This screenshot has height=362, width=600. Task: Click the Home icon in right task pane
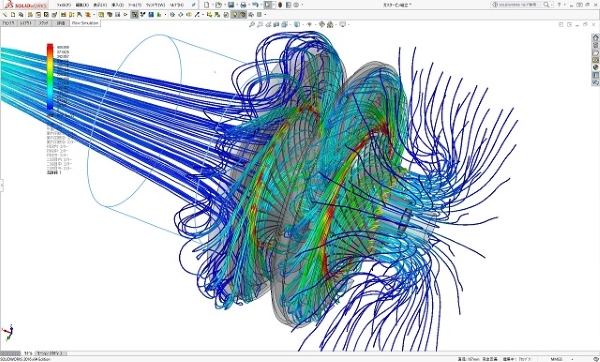[595, 38]
